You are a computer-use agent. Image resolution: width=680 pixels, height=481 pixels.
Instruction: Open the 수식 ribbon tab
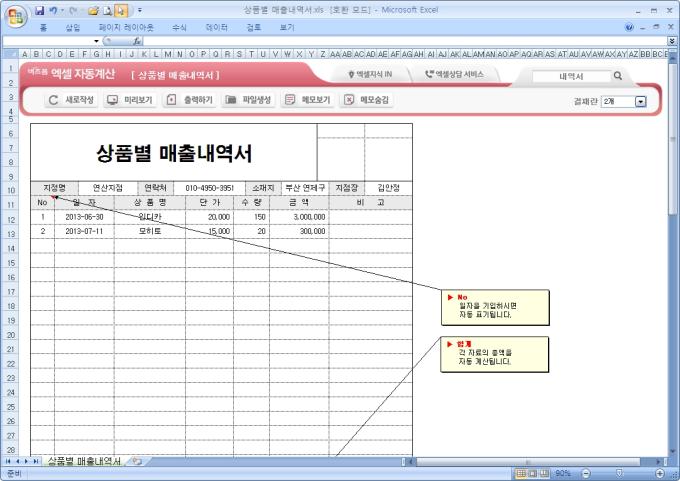[179, 27]
